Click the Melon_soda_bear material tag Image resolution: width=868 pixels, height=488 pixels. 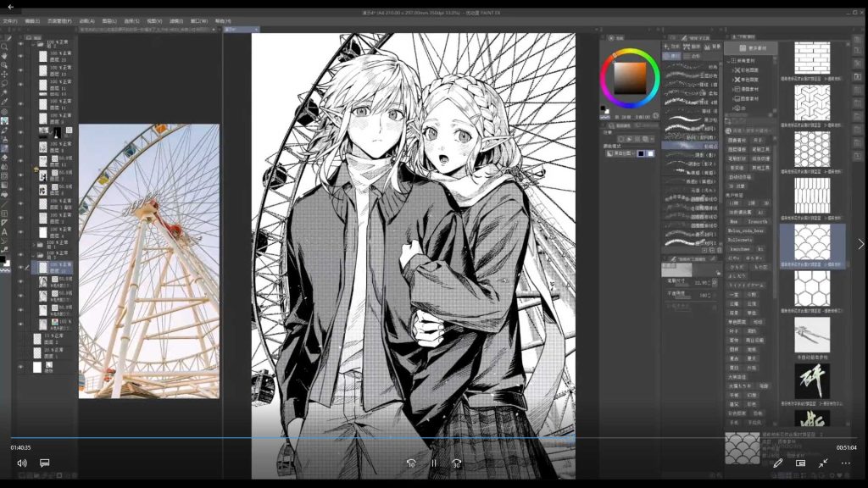748,231
